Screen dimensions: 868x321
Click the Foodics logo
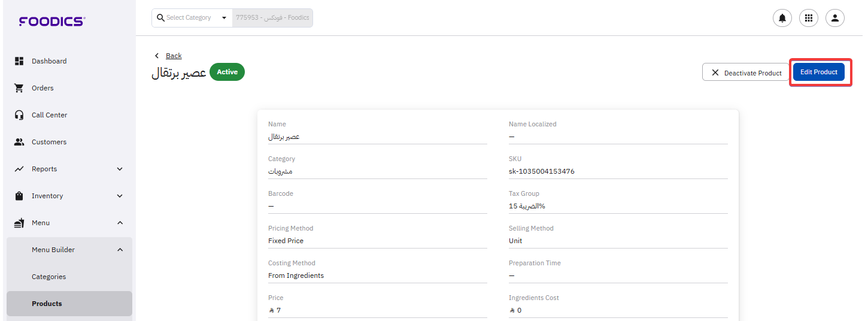pos(52,22)
